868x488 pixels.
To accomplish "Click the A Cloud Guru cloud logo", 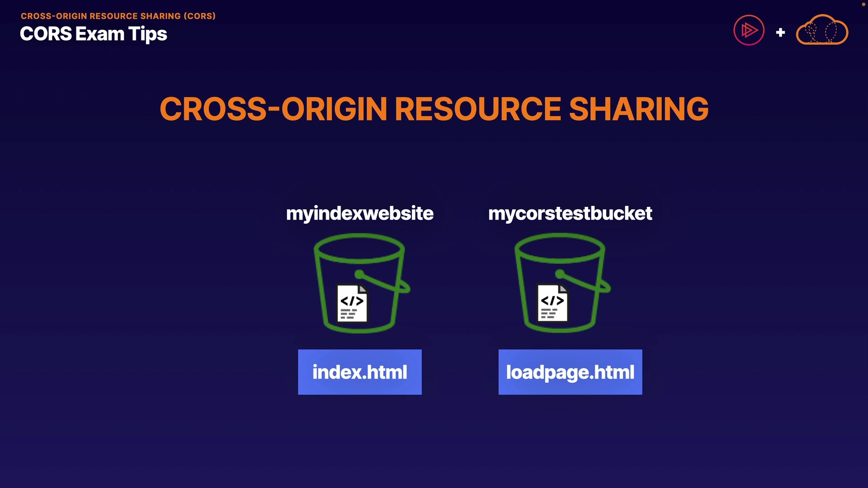I will point(822,30).
